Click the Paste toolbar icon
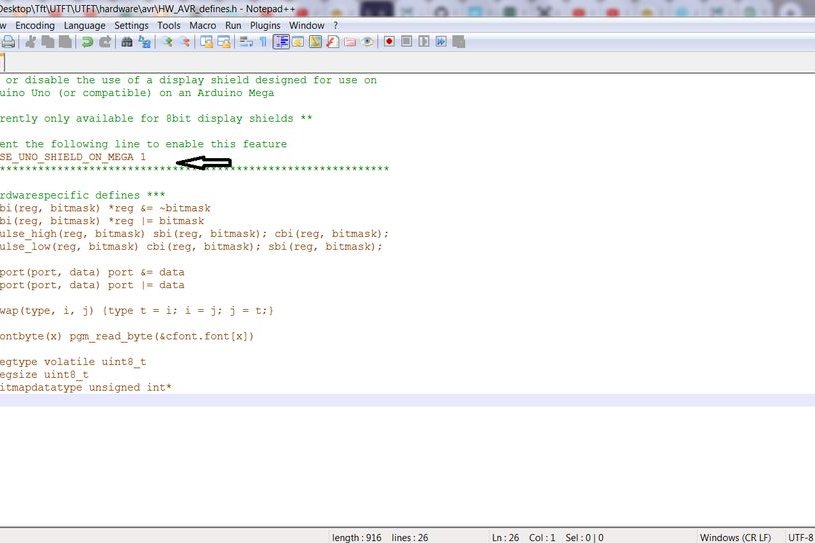Image resolution: width=815 pixels, height=543 pixels. 65,42
